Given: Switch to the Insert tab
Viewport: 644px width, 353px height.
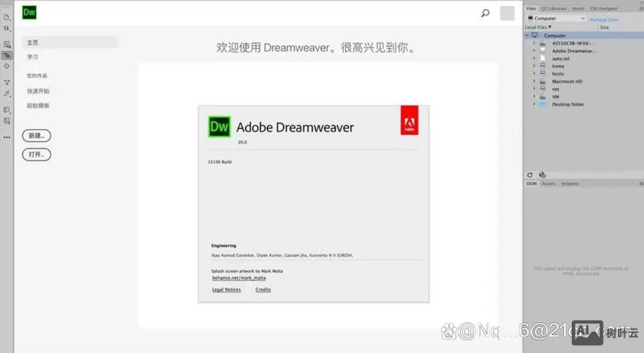Looking at the screenshot, I should point(578,8).
